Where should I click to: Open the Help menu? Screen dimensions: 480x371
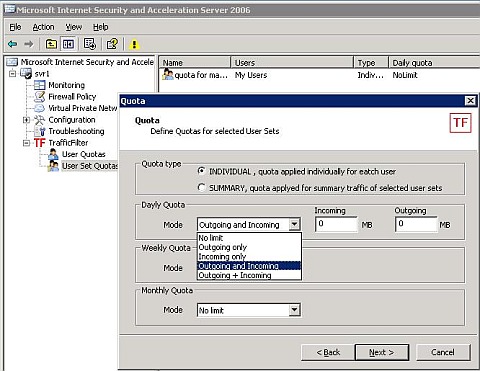point(100,27)
